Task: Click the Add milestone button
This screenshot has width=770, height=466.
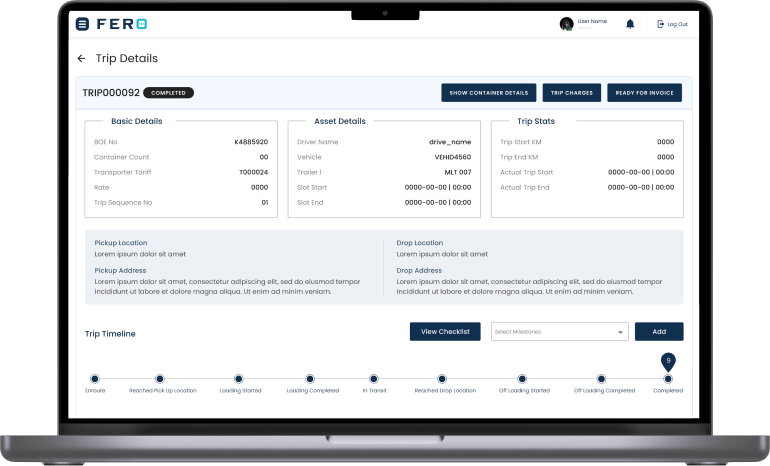Action: pyautogui.click(x=659, y=331)
